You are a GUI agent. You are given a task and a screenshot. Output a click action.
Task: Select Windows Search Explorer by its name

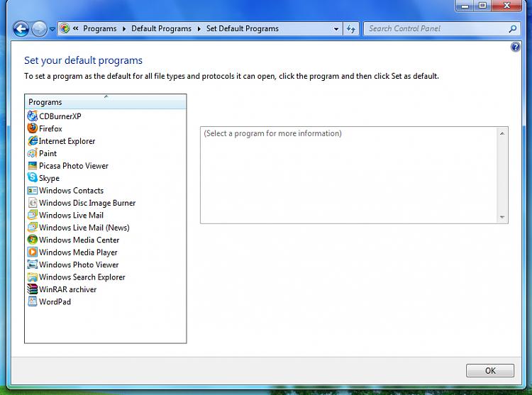(x=82, y=277)
